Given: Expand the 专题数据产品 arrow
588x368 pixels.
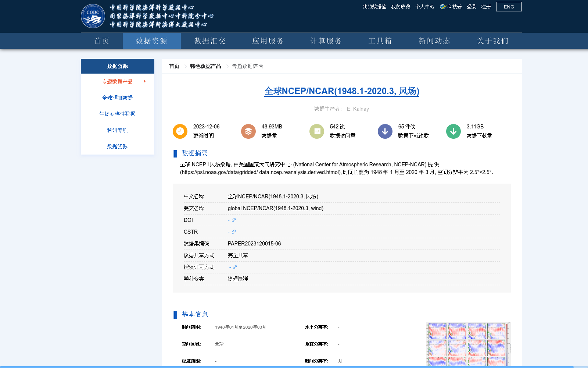Looking at the screenshot, I should [145, 81].
